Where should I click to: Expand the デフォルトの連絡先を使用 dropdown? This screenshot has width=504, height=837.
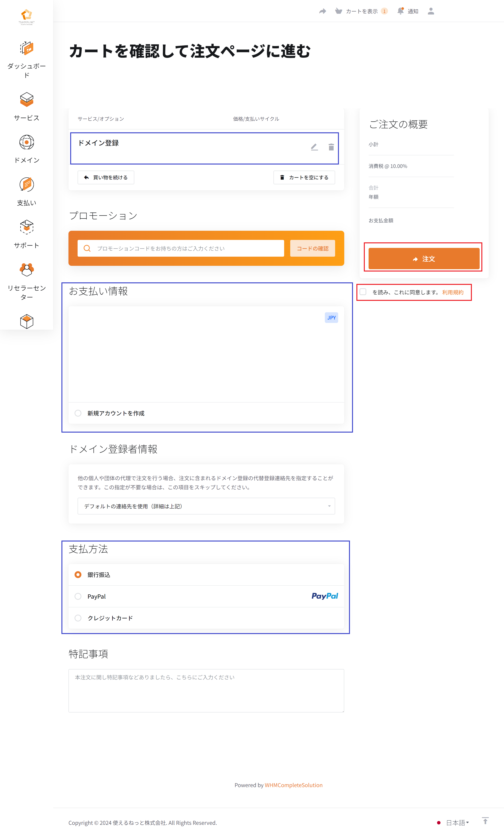(x=206, y=506)
